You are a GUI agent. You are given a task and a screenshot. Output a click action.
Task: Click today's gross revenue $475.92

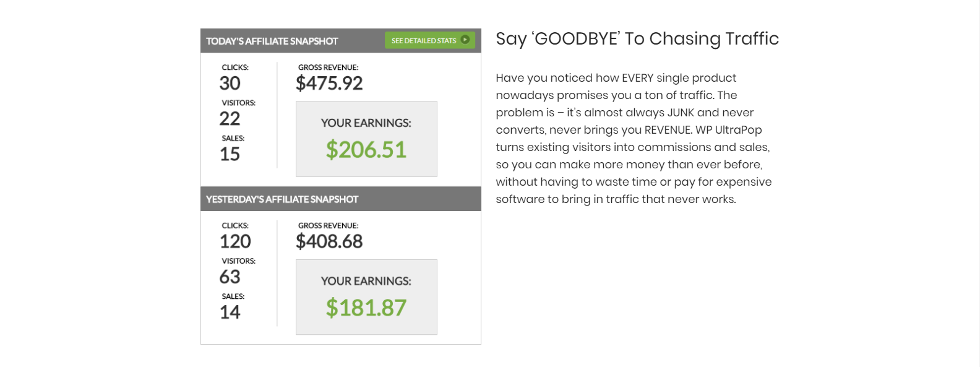coord(329,83)
